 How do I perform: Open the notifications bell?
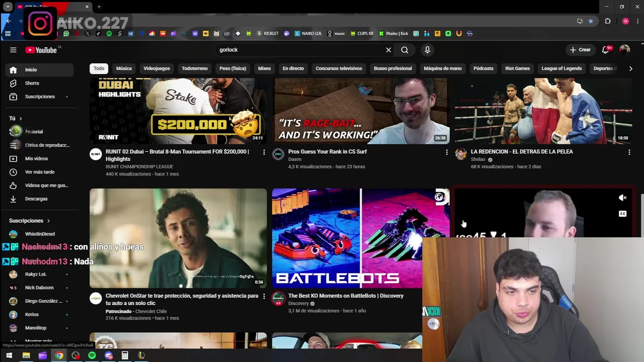point(606,50)
